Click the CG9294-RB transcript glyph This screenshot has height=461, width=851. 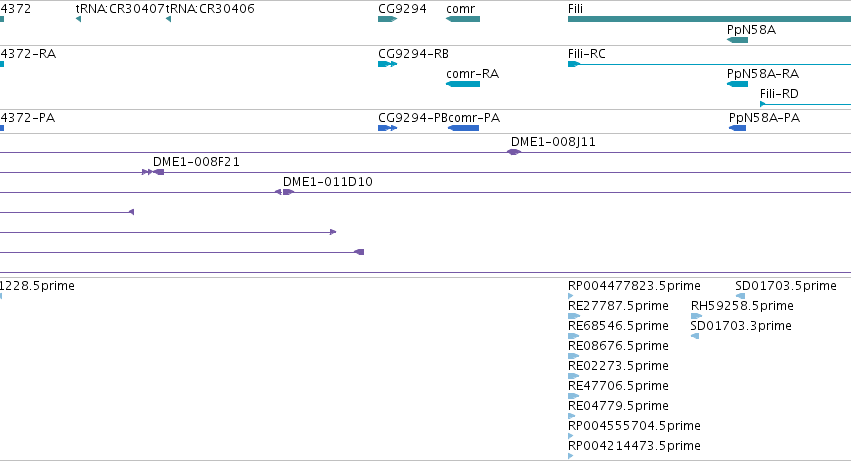pos(388,64)
